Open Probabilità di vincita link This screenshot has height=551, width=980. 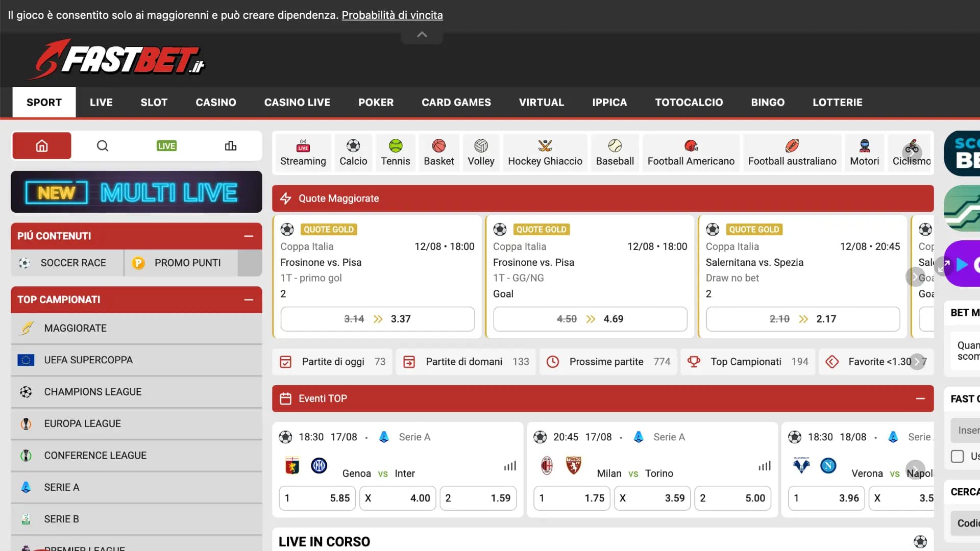click(392, 15)
